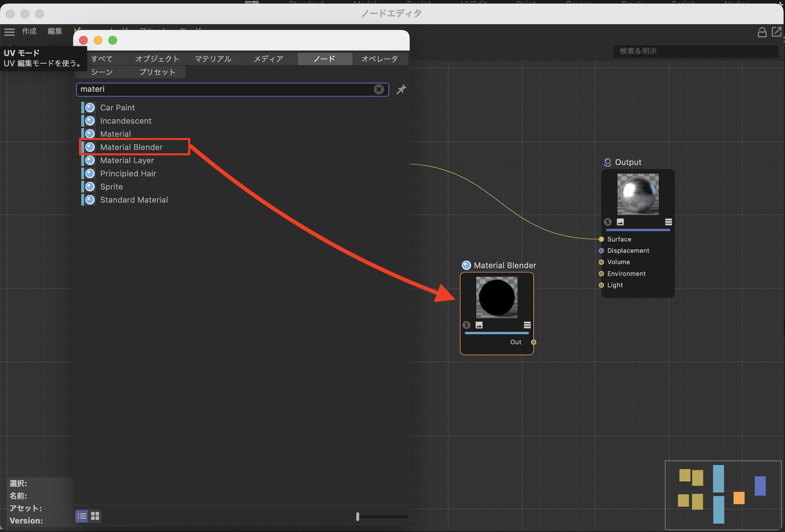Clear the search text with X icon

pyautogui.click(x=379, y=90)
